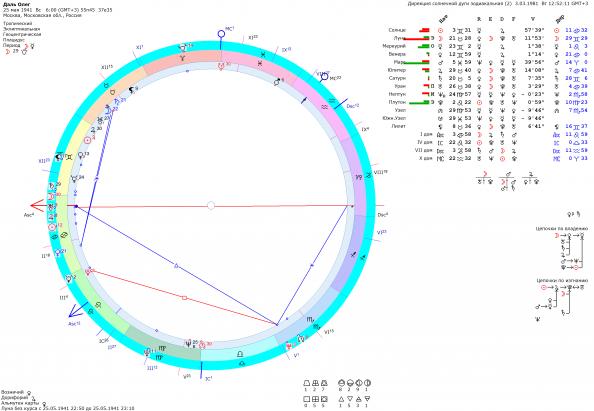Image resolution: width=594 pixels, height=411 pixels.
Task: Click the Нат column header in the table
Action: pyautogui.click(x=444, y=19)
